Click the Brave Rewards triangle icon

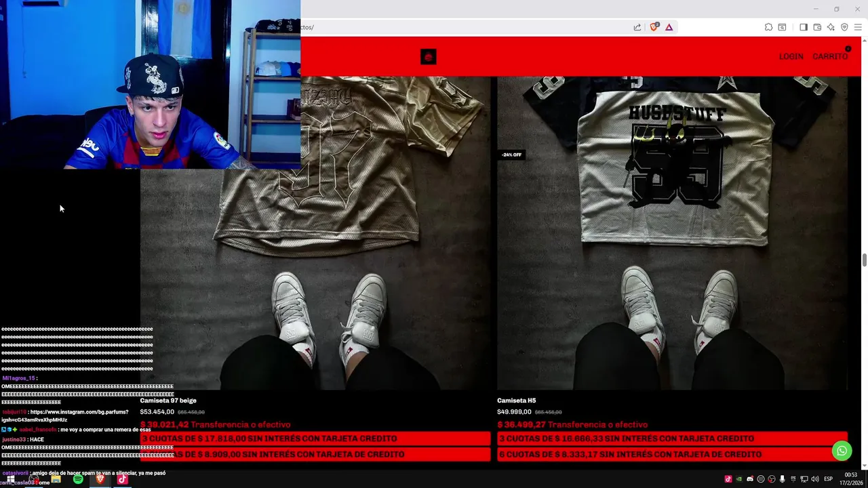(669, 27)
